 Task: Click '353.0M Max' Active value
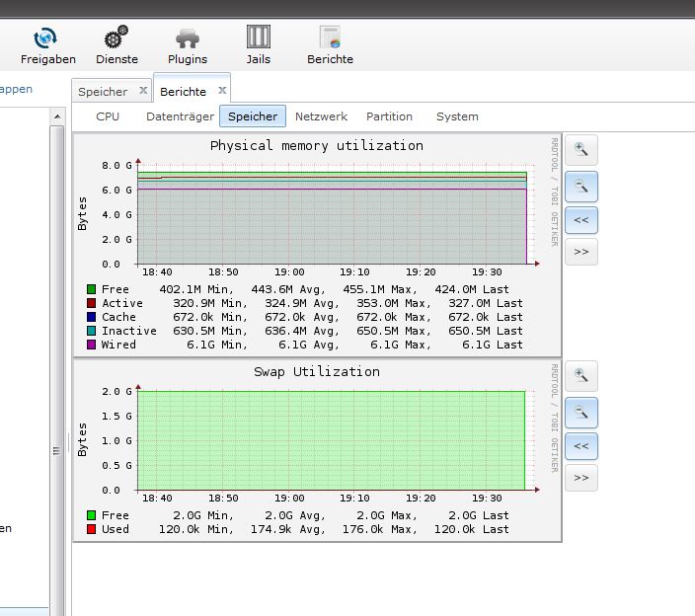pyautogui.click(x=394, y=303)
